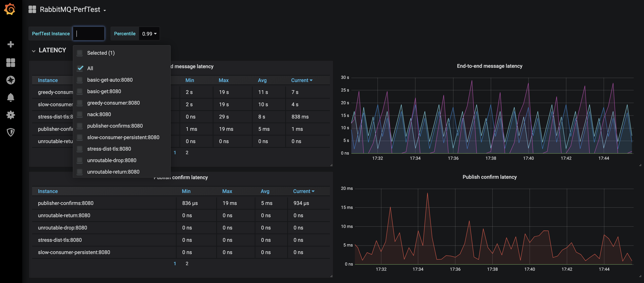Go to page 2 of the publish confirm table
The height and width of the screenshot is (283, 644).
point(187,264)
